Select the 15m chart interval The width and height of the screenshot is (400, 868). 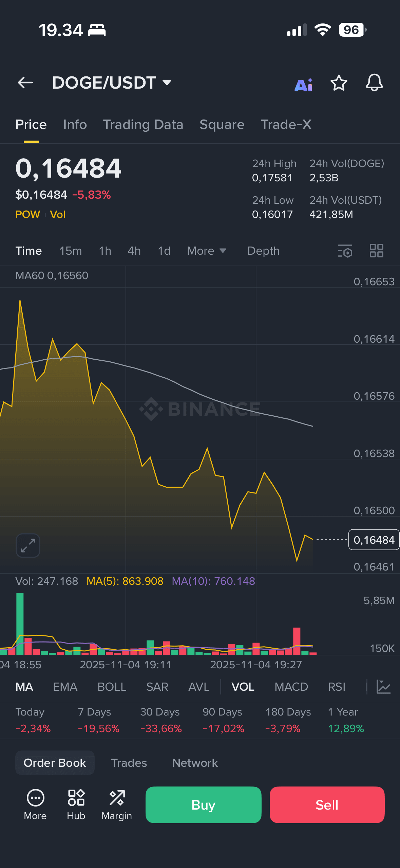tap(71, 251)
